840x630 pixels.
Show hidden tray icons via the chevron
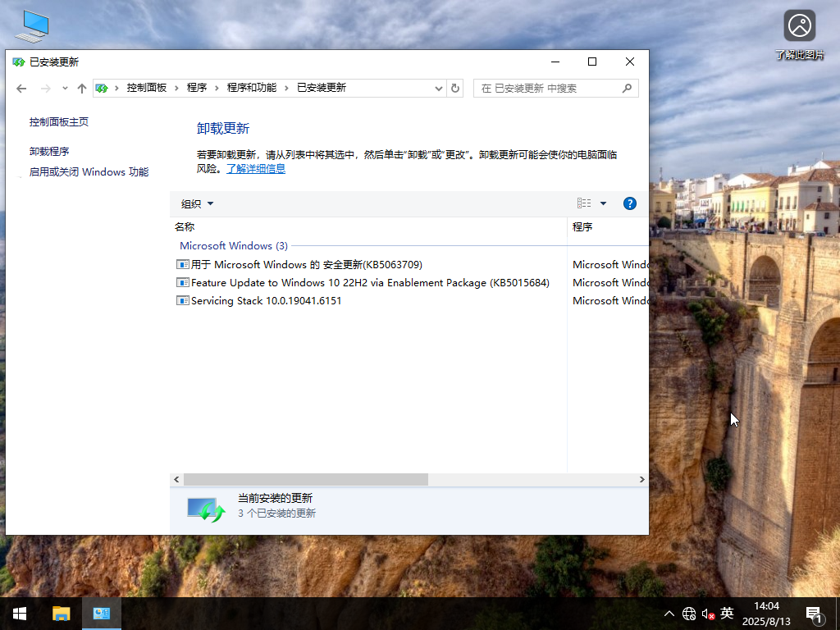(669, 613)
